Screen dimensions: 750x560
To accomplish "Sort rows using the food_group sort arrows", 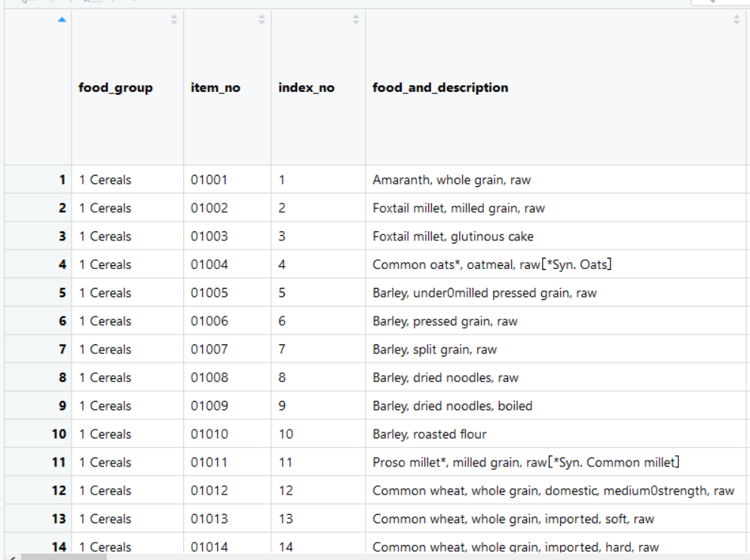I will [x=174, y=20].
